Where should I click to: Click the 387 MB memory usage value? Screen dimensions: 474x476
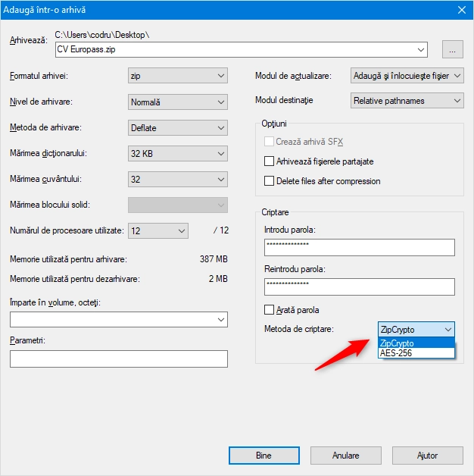coord(214,259)
